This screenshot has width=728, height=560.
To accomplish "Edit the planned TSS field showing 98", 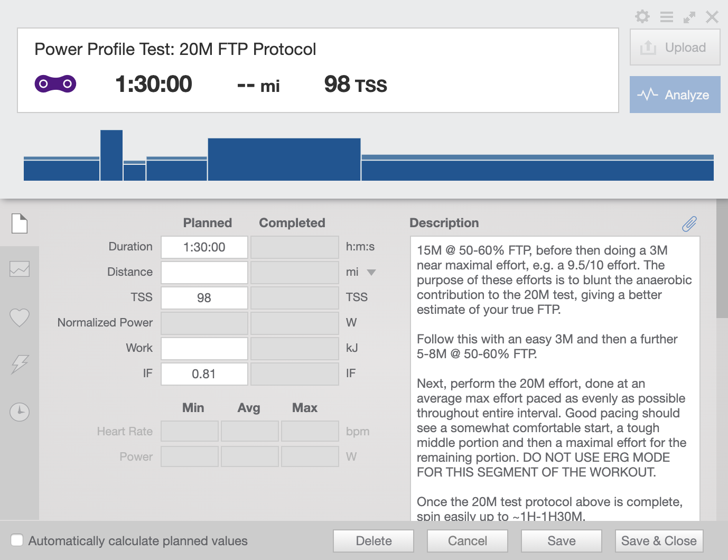I will click(204, 298).
